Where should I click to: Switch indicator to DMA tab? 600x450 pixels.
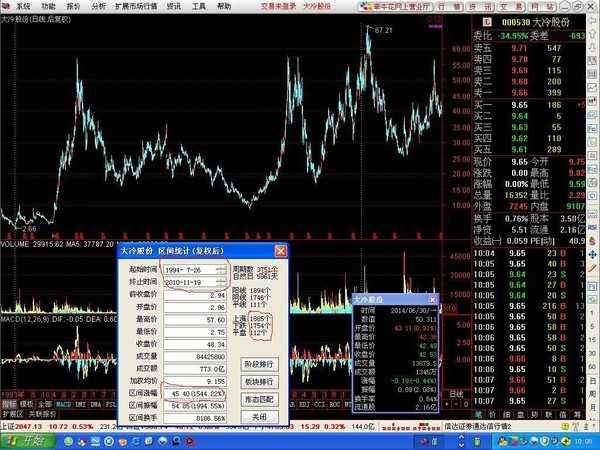[96, 404]
